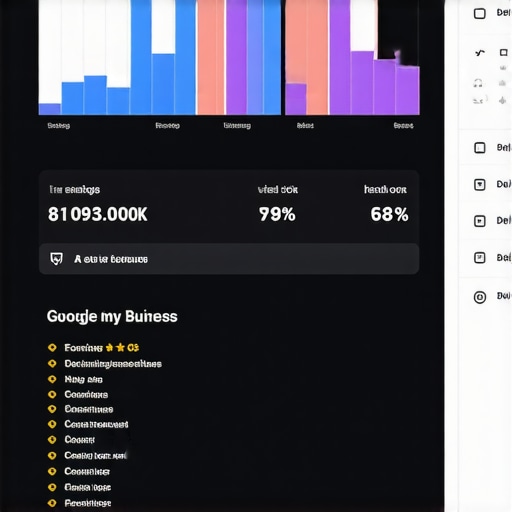
Task: Click the tallest purple bar in the right chart
Action: pos(340,57)
